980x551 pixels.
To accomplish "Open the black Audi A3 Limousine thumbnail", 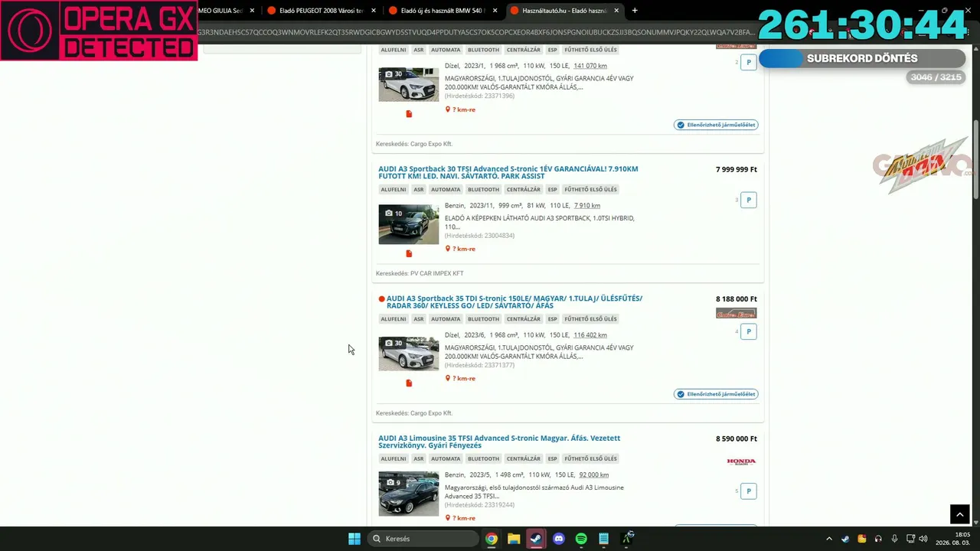I will [x=409, y=494].
